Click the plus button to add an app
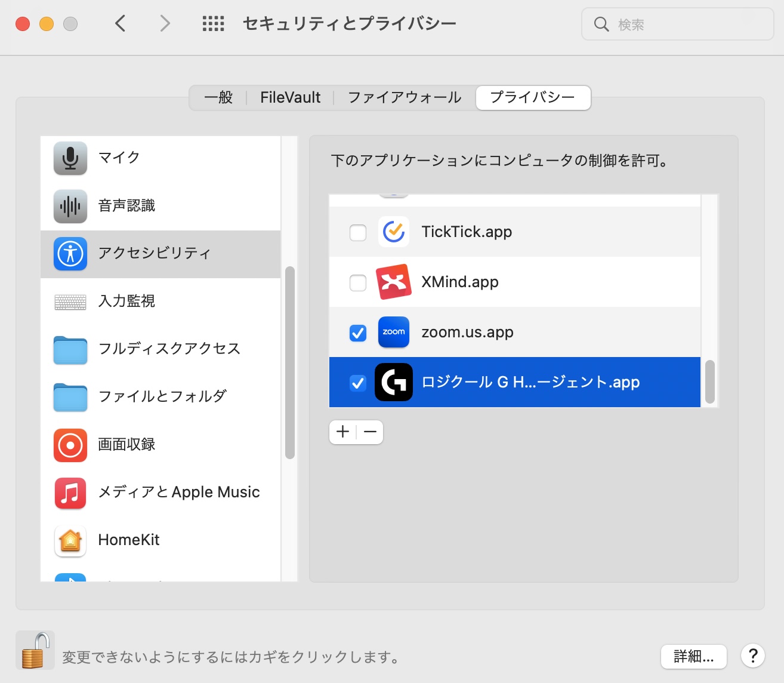 coord(343,432)
